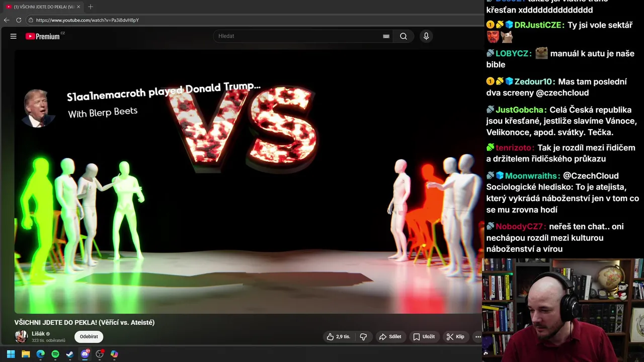Select the VŠICHNI JDETE DO PEKLA browser tab

[43, 7]
